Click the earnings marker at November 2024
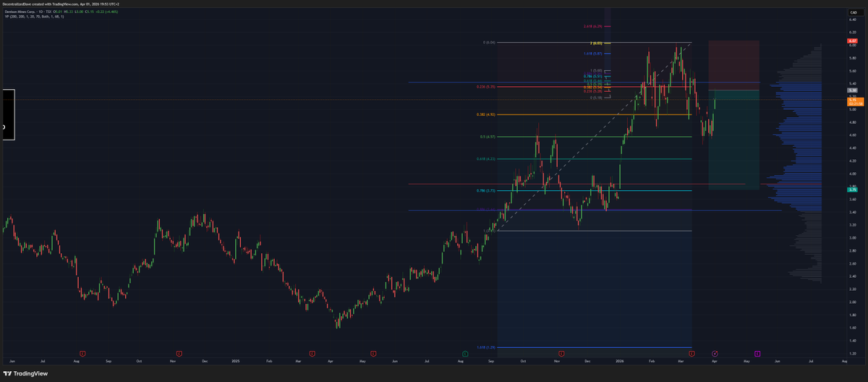This screenshot has height=382, width=868. [x=178, y=353]
